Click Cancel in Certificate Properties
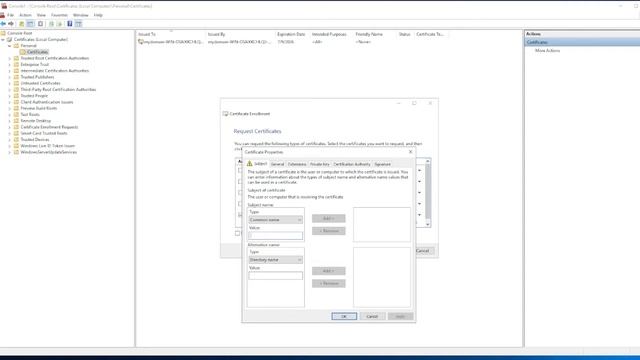Viewport: 640px width, 360px height. 372,316
